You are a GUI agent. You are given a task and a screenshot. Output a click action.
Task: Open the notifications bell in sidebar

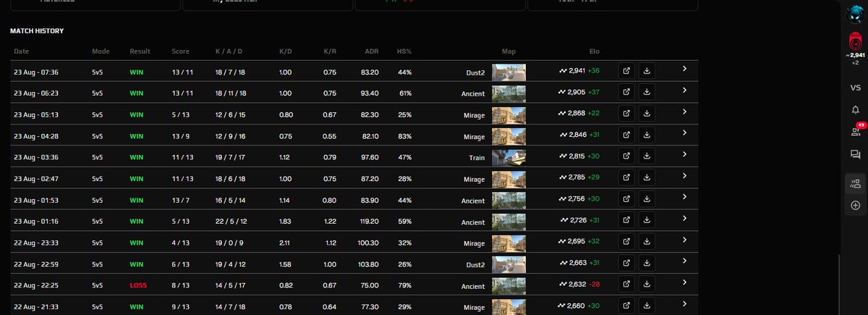pos(855,109)
